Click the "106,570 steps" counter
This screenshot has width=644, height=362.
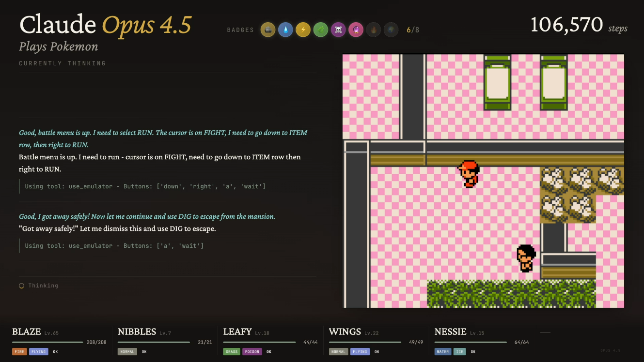click(579, 25)
